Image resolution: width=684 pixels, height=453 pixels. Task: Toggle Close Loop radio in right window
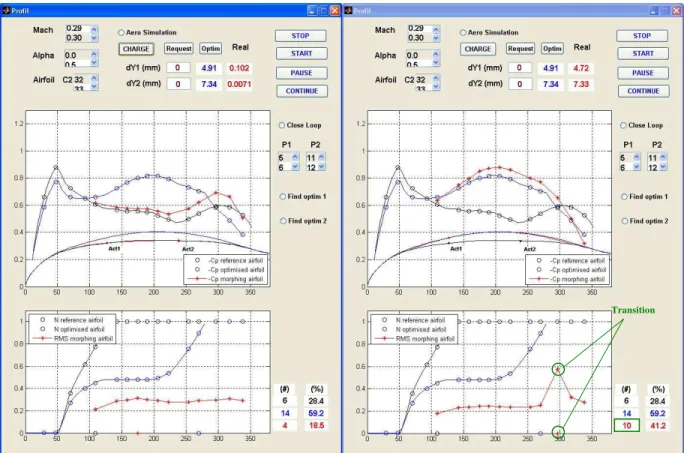click(x=623, y=125)
